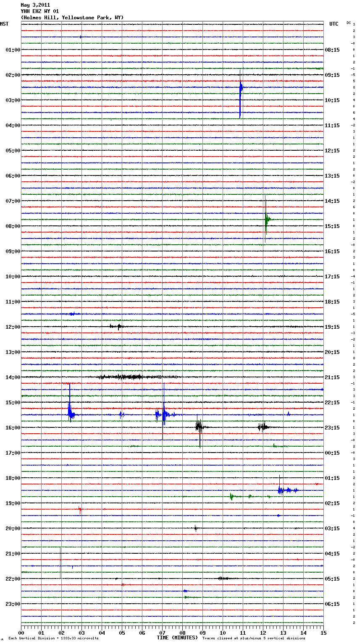Click the 'MST' axis header
Image resolution: width=357 pixels, height=644 pixels.
(x=4, y=24)
